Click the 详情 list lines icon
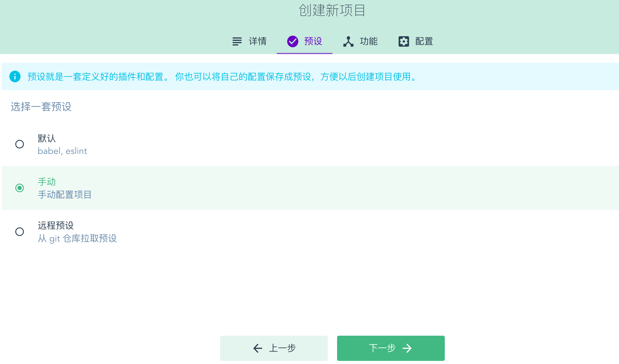The image size is (619, 364). pos(237,41)
